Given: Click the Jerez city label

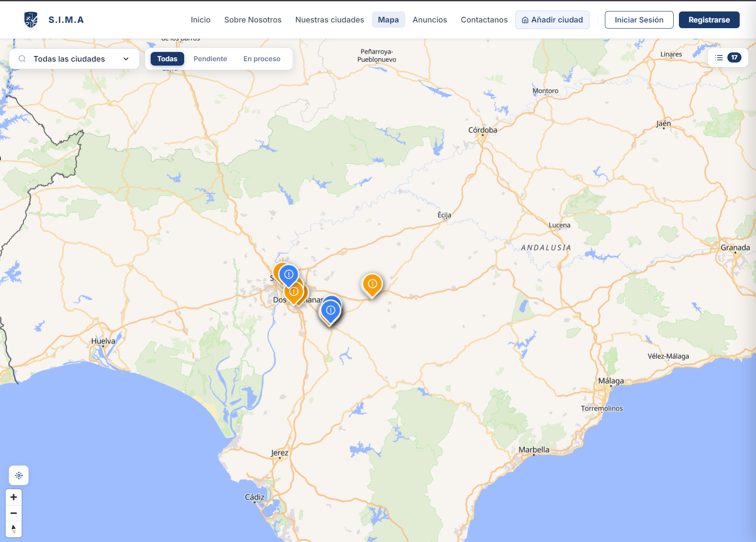Looking at the screenshot, I should [x=279, y=453].
